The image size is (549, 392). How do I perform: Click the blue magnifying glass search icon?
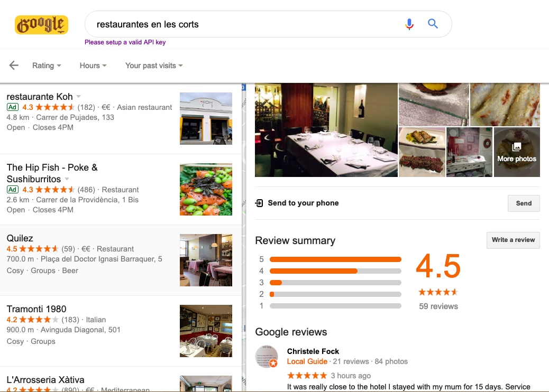(433, 24)
